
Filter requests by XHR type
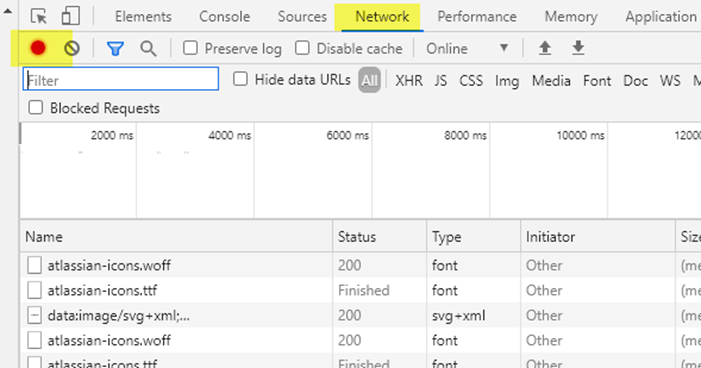(x=409, y=80)
